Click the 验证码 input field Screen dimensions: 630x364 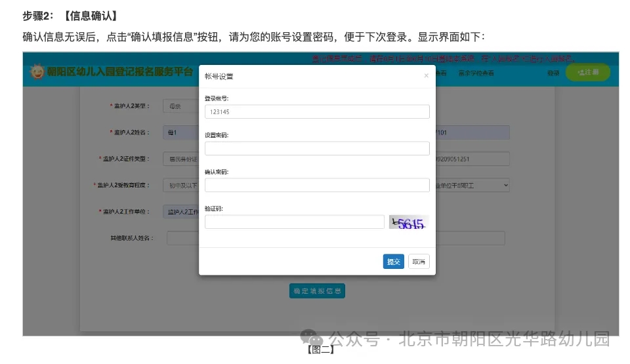[x=295, y=222]
